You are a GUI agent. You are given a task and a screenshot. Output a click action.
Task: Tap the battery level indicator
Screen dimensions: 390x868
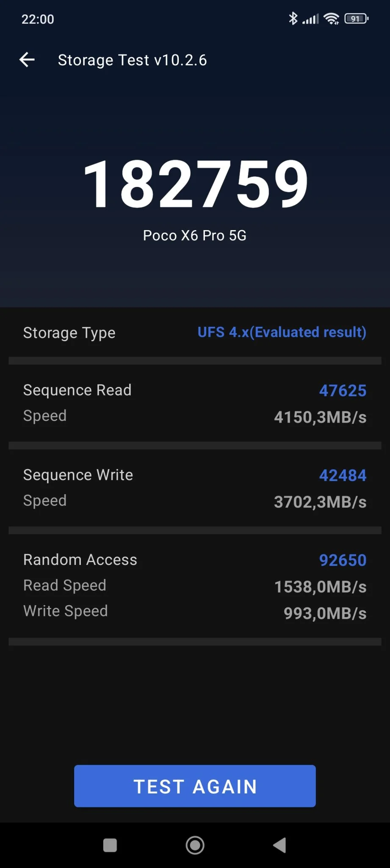[356, 19]
